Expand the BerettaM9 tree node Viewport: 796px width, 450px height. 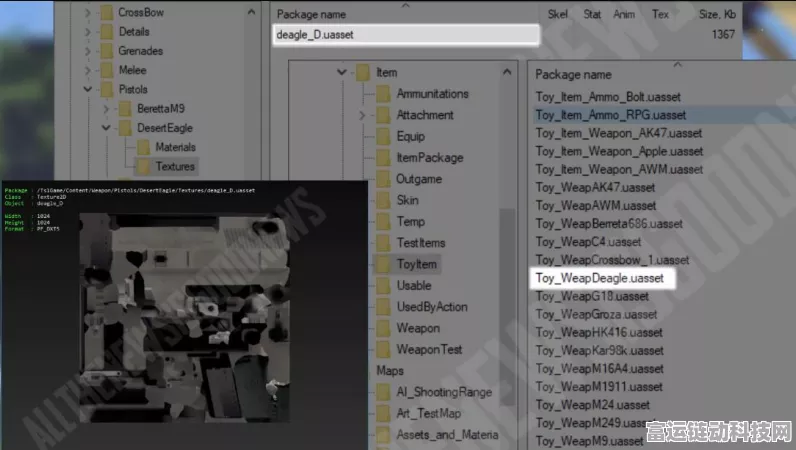point(106,109)
